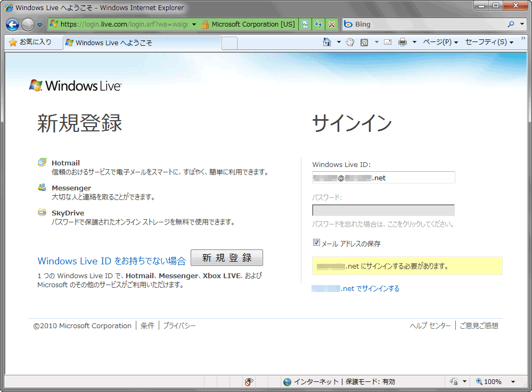This screenshot has width=532, height=392.
Task: Click the search magnifier icon
Action: pyautogui.click(x=511, y=24)
